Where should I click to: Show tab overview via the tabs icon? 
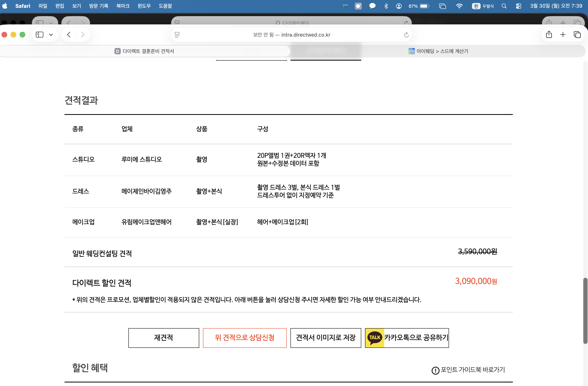577,35
